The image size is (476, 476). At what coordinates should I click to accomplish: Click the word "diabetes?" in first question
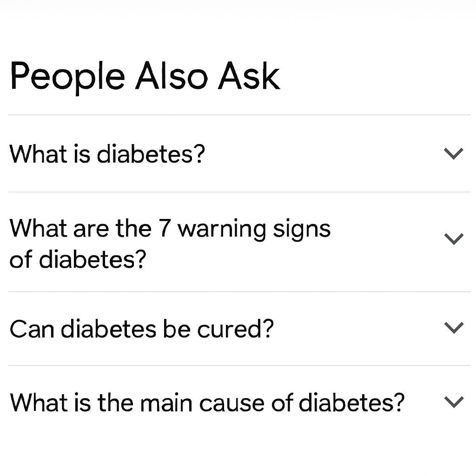coord(151,154)
